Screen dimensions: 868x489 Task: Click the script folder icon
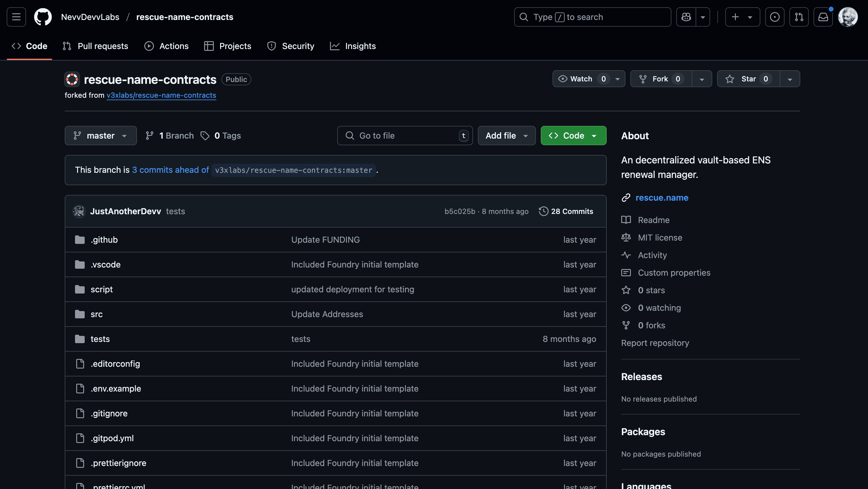pos(80,289)
